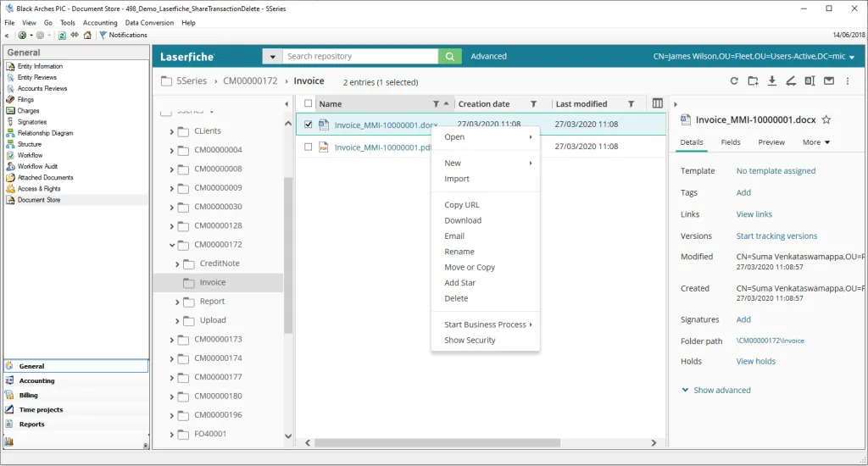The image size is (868, 466).
Task: Expand the CreditNote subfolder
Action: (177, 264)
